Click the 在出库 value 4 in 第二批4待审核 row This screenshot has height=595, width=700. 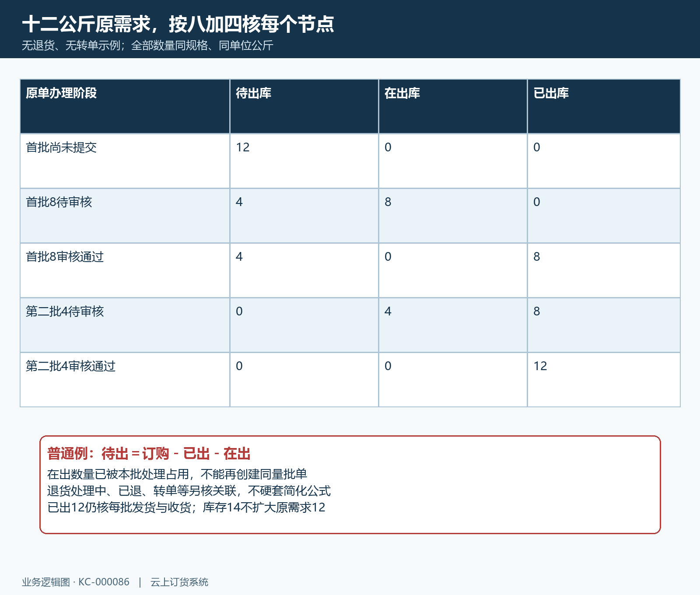(x=388, y=311)
